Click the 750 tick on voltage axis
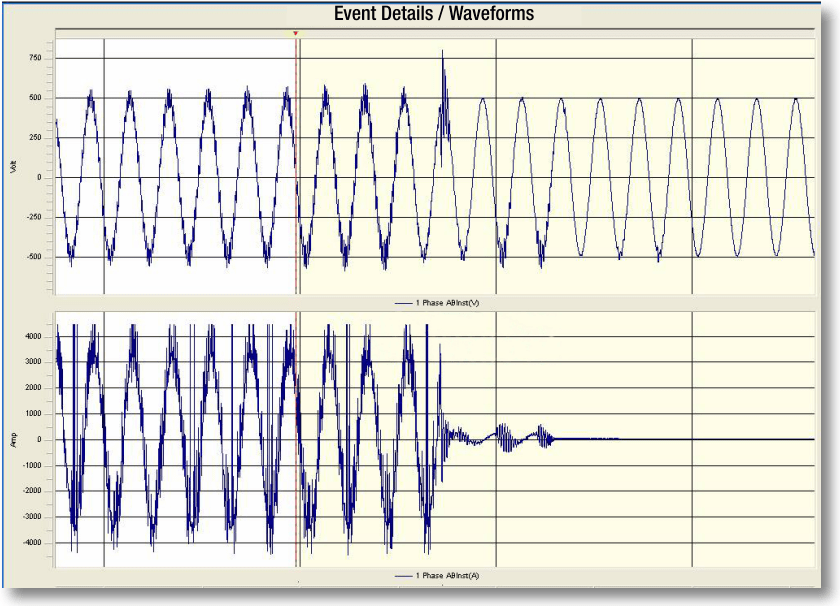 (x=35, y=58)
